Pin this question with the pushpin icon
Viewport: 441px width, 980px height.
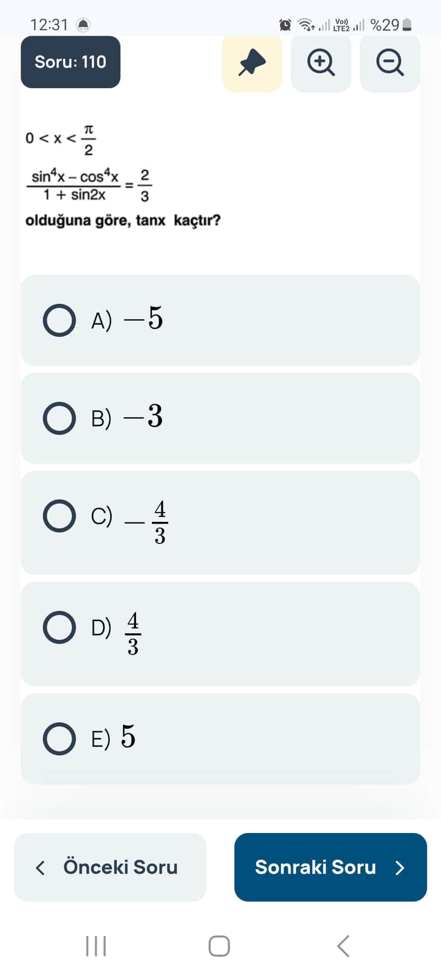(252, 62)
